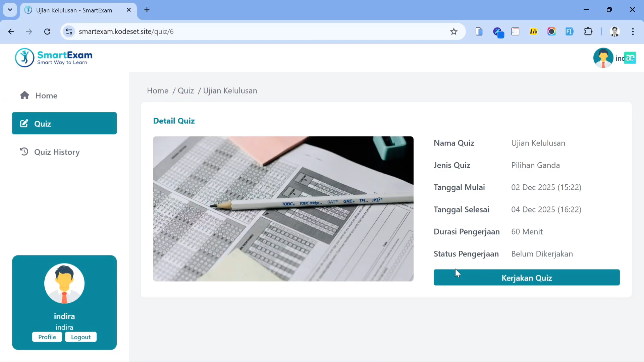The height and width of the screenshot is (362, 644).
Task: Open the yellow bar-chart extension
Action: (x=534, y=32)
